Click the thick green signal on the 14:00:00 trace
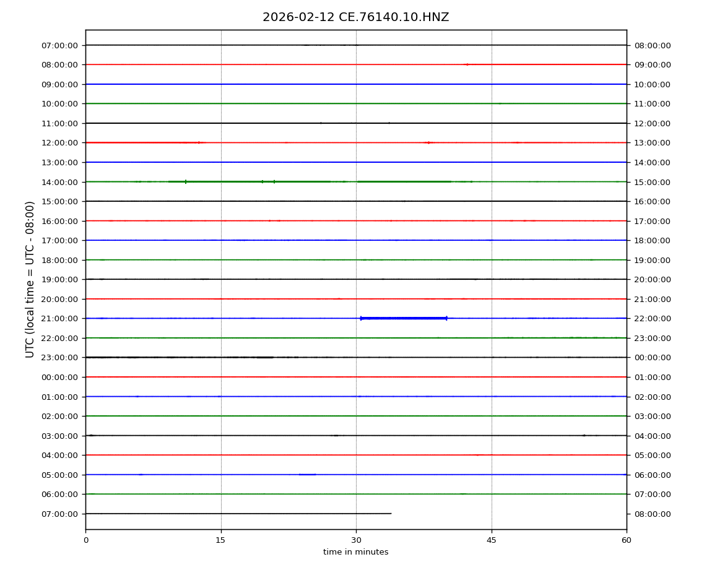 (248, 181)
